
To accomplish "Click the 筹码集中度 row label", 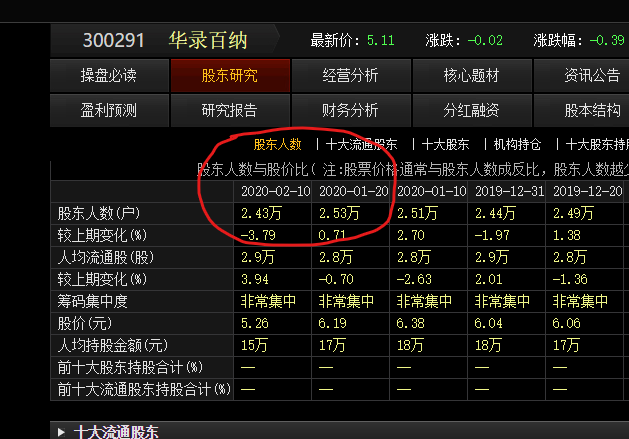I will pos(92,301).
